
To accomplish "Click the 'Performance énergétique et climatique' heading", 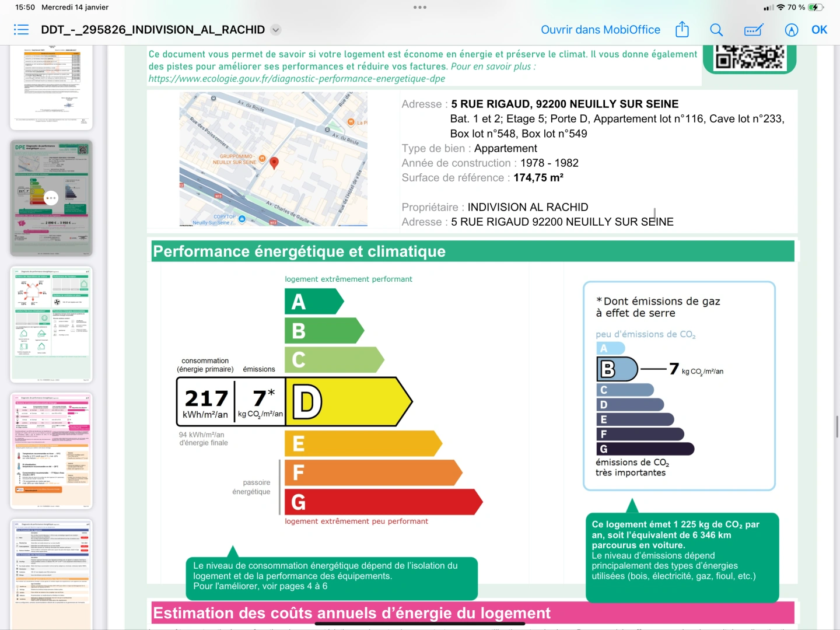I will (x=299, y=251).
